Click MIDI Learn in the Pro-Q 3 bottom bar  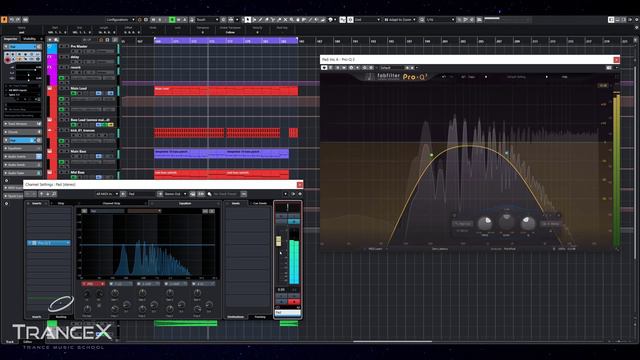point(375,249)
